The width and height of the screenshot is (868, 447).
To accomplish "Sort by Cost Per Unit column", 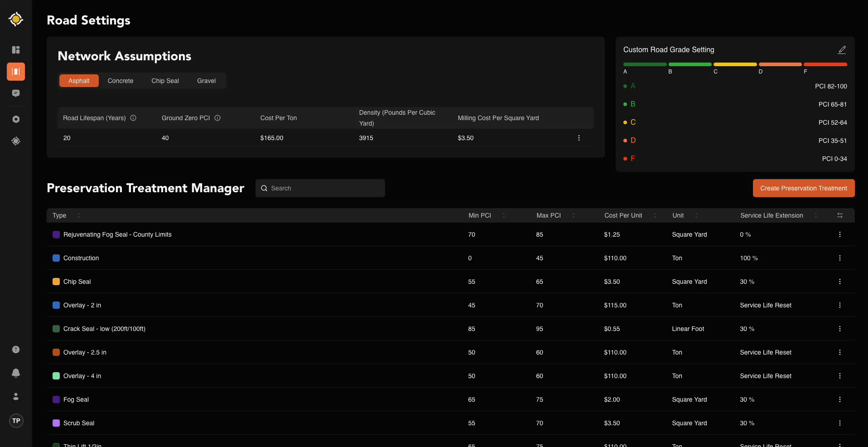I will click(655, 215).
